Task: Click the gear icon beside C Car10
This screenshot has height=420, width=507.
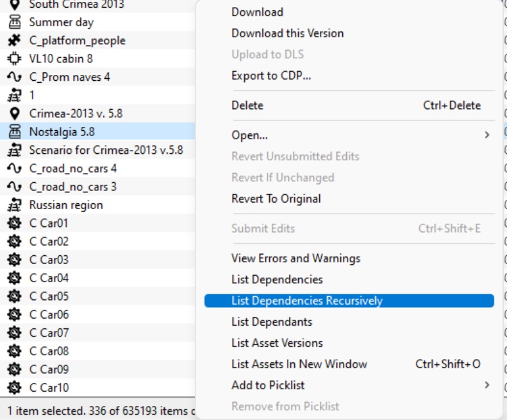Action: (x=14, y=387)
